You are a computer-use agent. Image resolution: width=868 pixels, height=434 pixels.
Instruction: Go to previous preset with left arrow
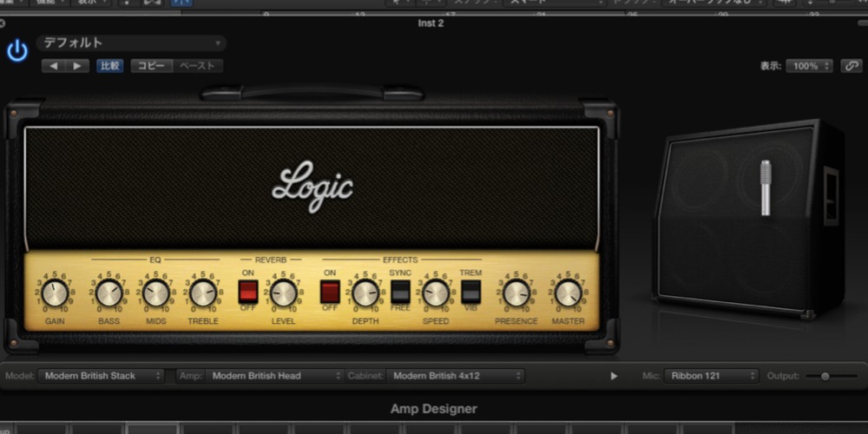pyautogui.click(x=54, y=66)
